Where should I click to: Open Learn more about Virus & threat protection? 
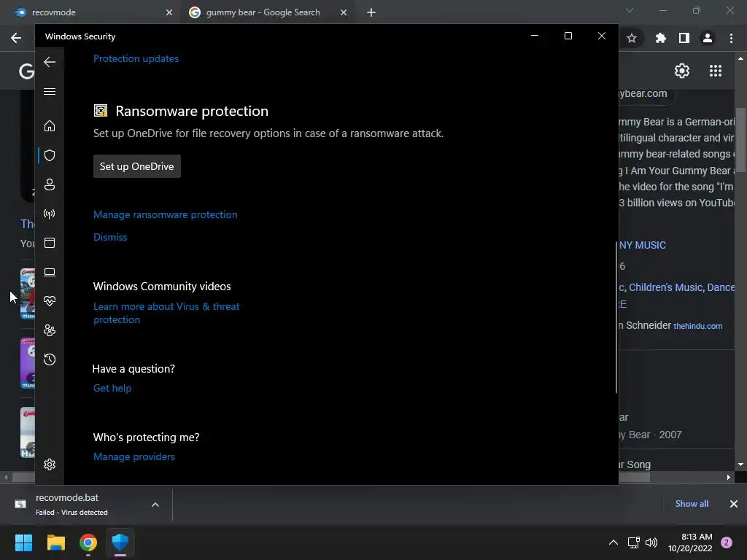166,313
